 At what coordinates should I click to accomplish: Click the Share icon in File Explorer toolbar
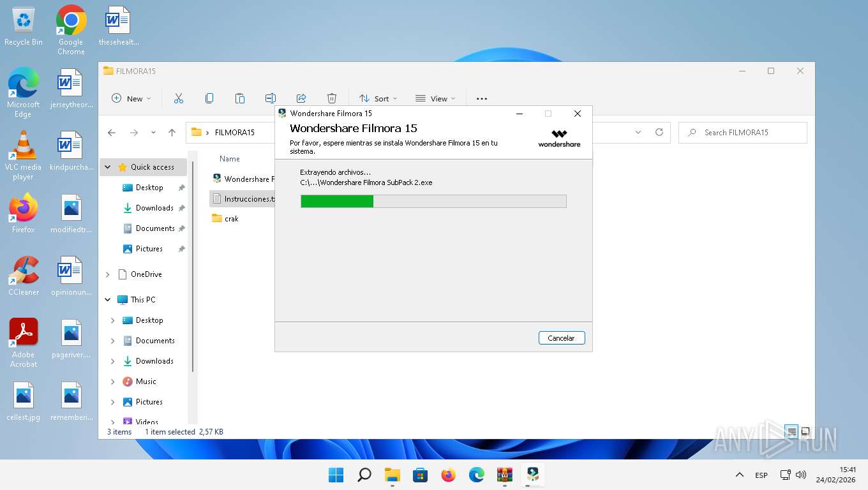301,98
